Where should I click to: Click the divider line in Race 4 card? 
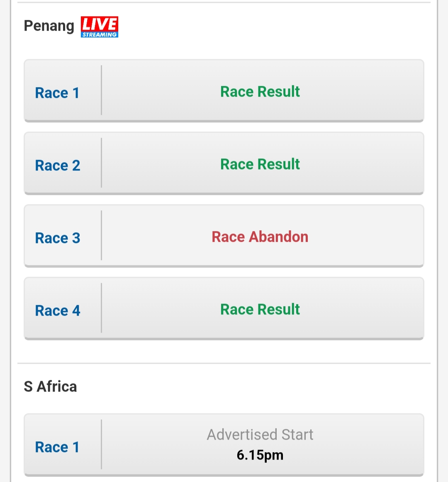[x=101, y=308]
